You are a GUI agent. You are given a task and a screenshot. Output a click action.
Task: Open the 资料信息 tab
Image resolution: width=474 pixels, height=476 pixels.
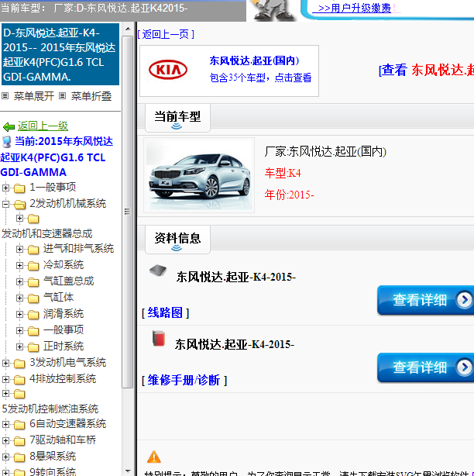click(177, 240)
